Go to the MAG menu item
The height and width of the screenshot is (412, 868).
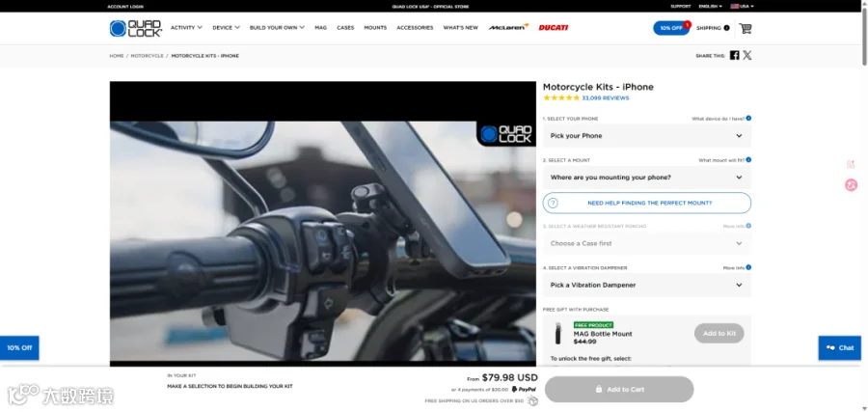[320, 28]
